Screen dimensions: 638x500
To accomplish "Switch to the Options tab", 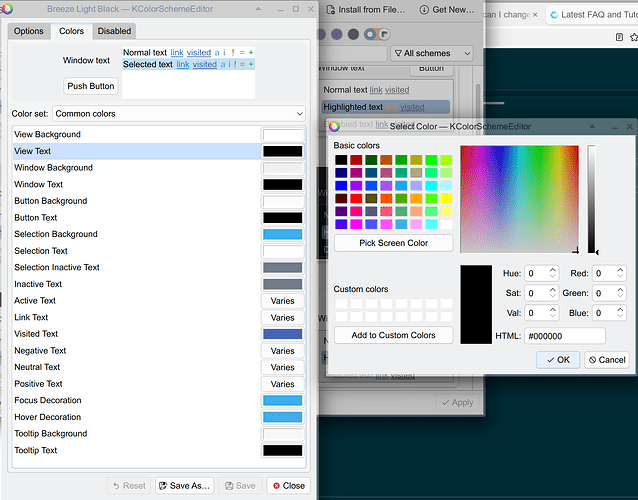I will (x=28, y=31).
